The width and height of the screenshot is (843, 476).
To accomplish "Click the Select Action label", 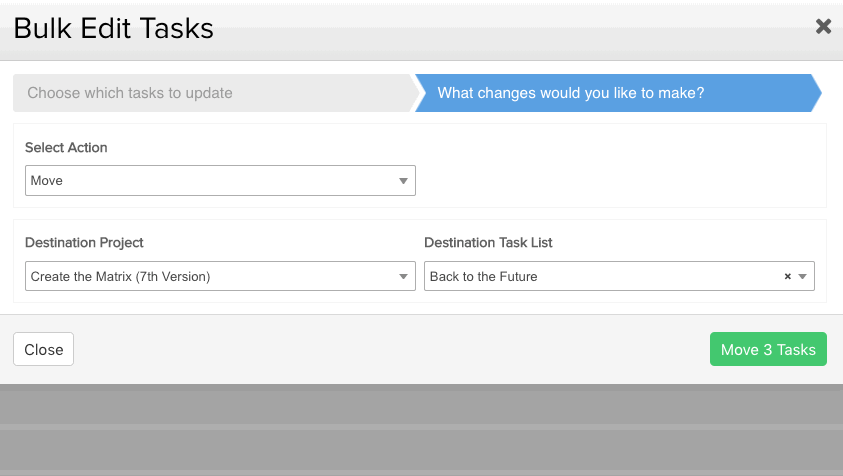I will (66, 147).
